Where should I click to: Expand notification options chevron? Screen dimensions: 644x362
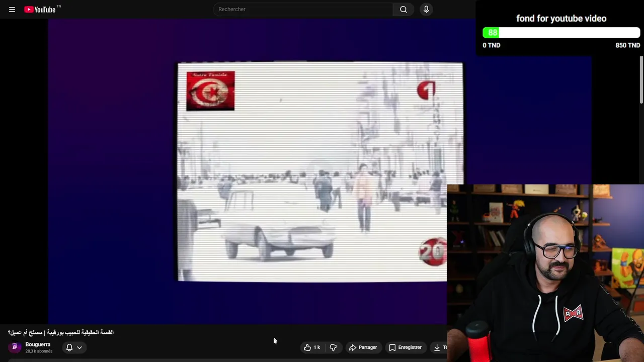click(x=79, y=347)
